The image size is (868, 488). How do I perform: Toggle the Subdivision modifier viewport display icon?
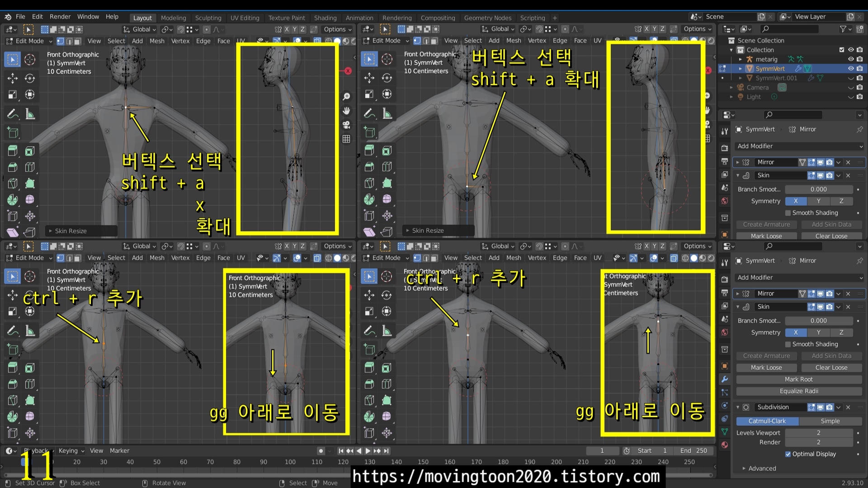tap(821, 407)
